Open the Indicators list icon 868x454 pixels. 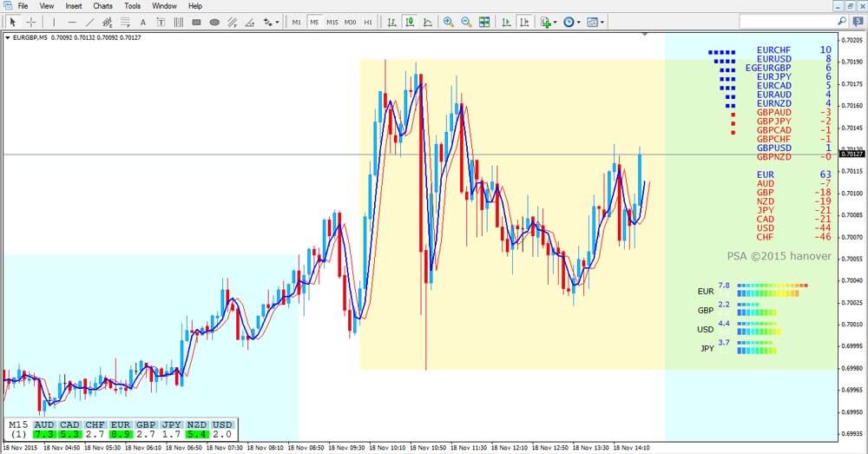(x=546, y=23)
